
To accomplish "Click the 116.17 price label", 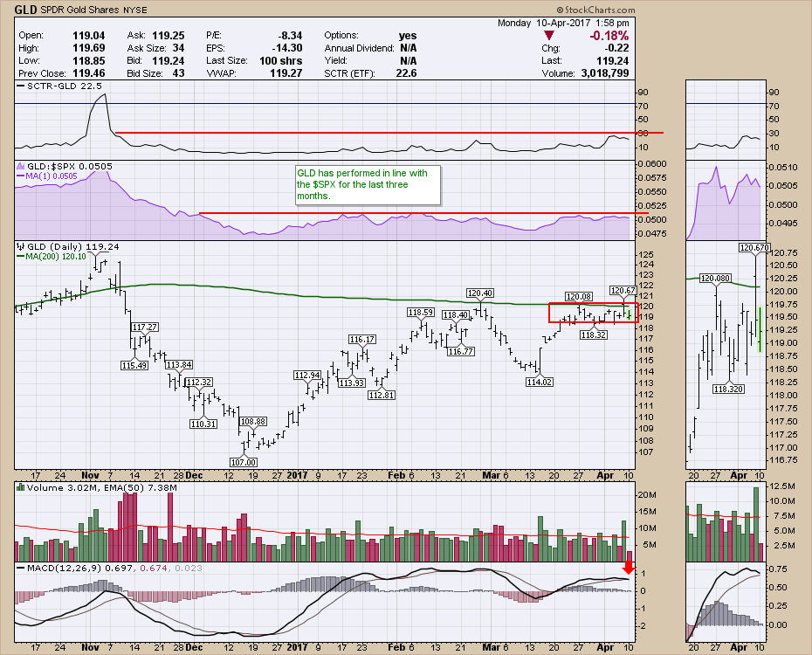I will pyautogui.click(x=362, y=340).
